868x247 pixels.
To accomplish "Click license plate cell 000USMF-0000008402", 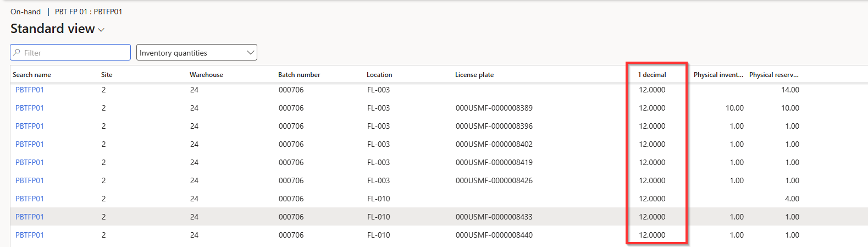I will (494, 144).
